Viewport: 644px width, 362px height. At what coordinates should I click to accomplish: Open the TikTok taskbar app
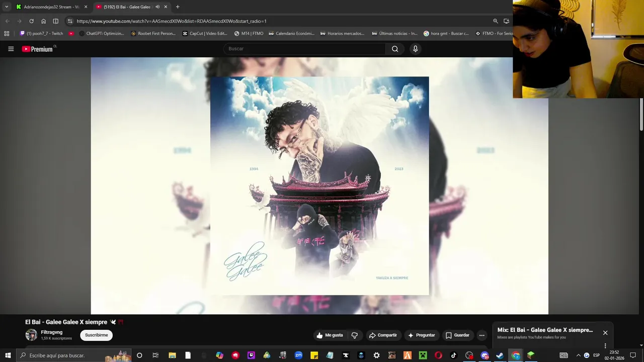tap(453, 355)
